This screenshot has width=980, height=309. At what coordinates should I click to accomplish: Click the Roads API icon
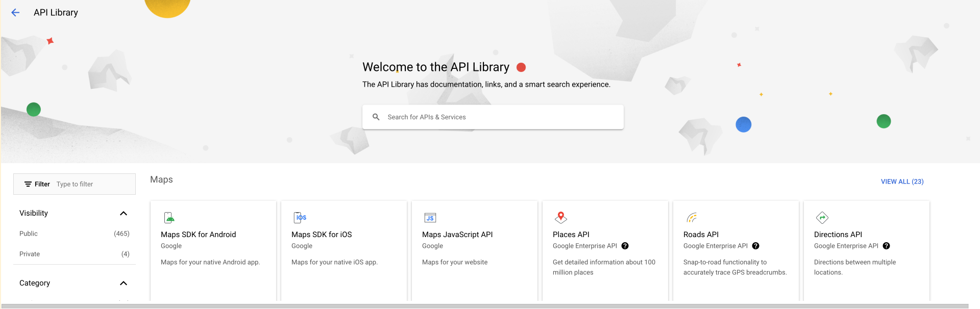(x=692, y=218)
